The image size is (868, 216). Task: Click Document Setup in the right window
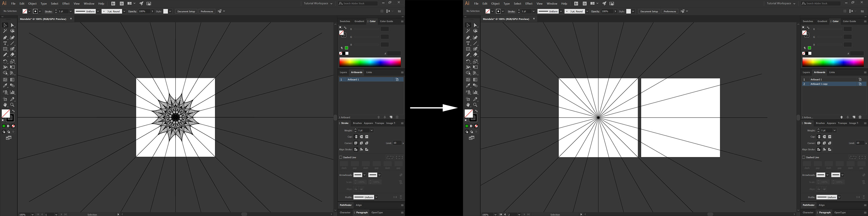tap(649, 12)
